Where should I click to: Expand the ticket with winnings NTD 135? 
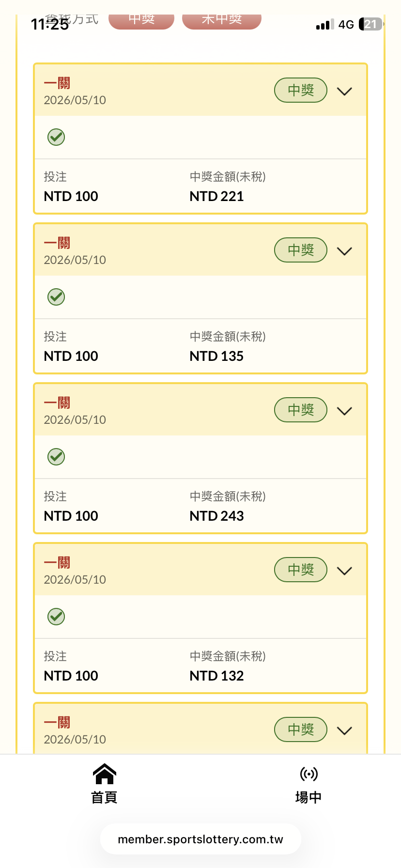coord(344,251)
